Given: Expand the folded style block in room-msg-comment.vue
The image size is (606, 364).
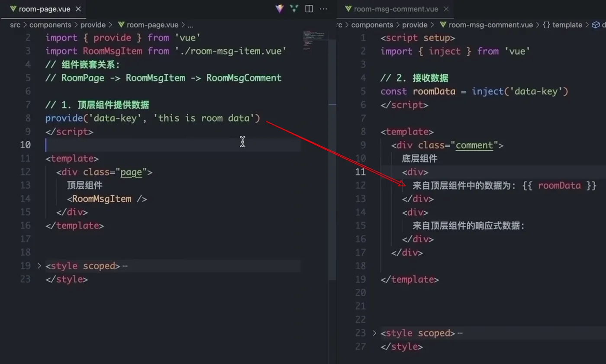Looking at the screenshot, I should [x=374, y=333].
